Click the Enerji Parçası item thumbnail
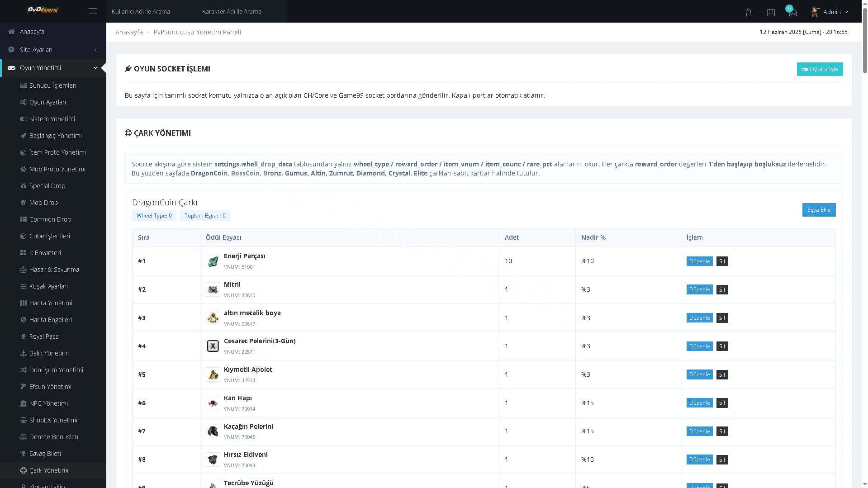Image resolution: width=868 pixels, height=488 pixels. 213,261
